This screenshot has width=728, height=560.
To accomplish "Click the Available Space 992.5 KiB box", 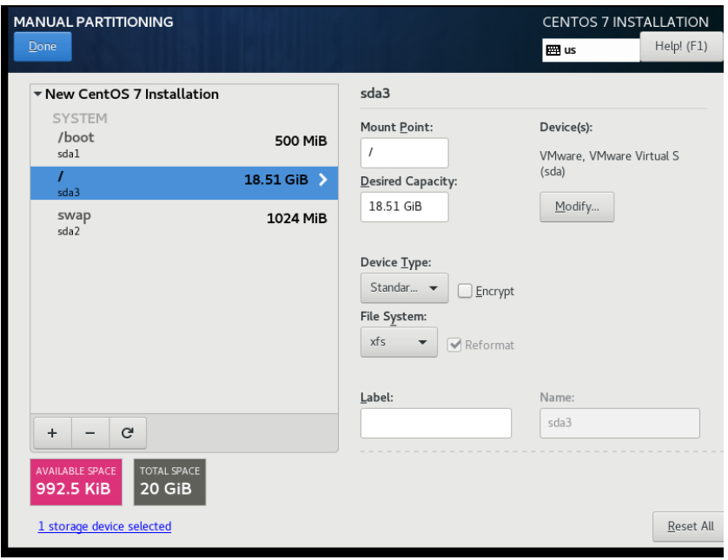I will pyautogui.click(x=76, y=482).
